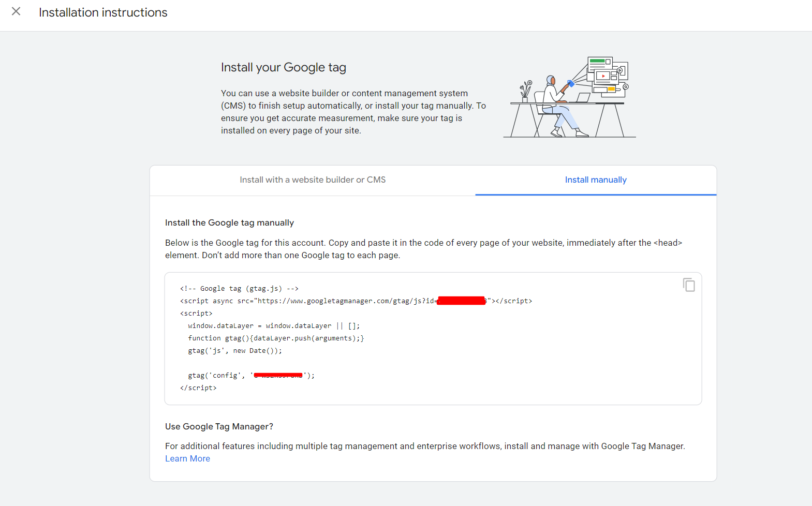Click the googletagmanager script src URL line

click(x=356, y=301)
